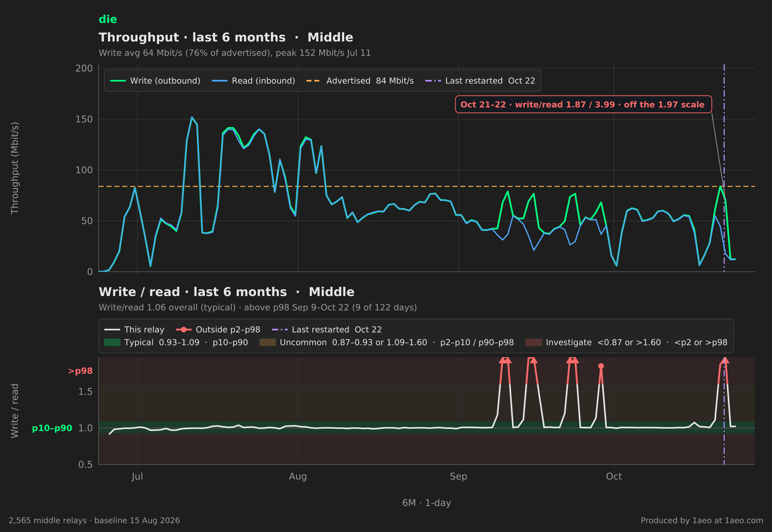Viewport: 772px width, 532px height.
Task: Click the '6M · 1-day' range label
Action: point(427,503)
